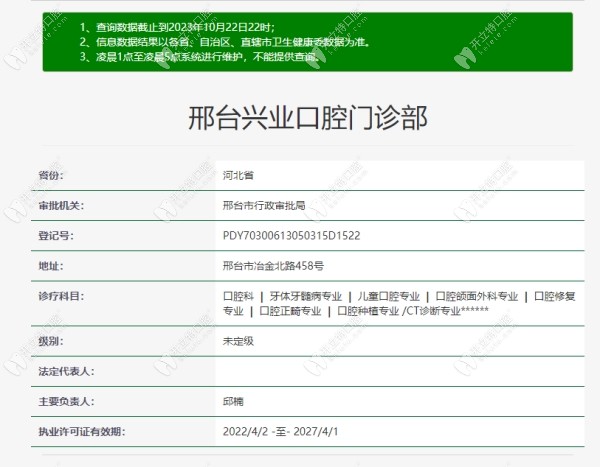Click 口腔正畸专业 in the subjects list
Screen dimensions: 600x467
click(x=290, y=311)
